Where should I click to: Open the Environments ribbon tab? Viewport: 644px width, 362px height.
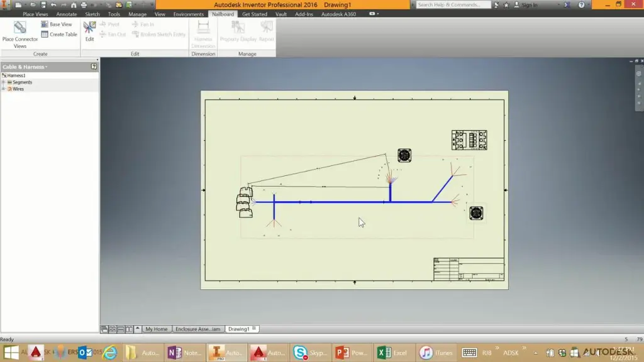click(x=189, y=14)
